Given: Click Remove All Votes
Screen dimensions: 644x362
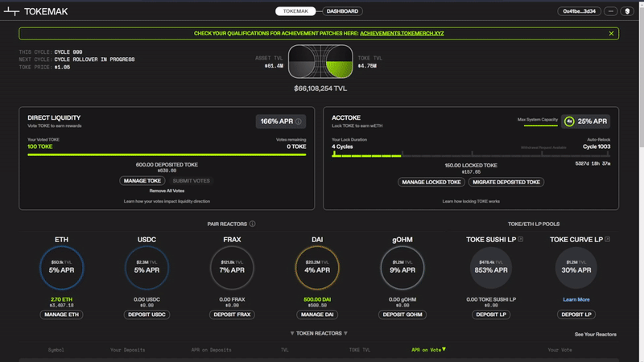Looking at the screenshot, I should (167, 191).
